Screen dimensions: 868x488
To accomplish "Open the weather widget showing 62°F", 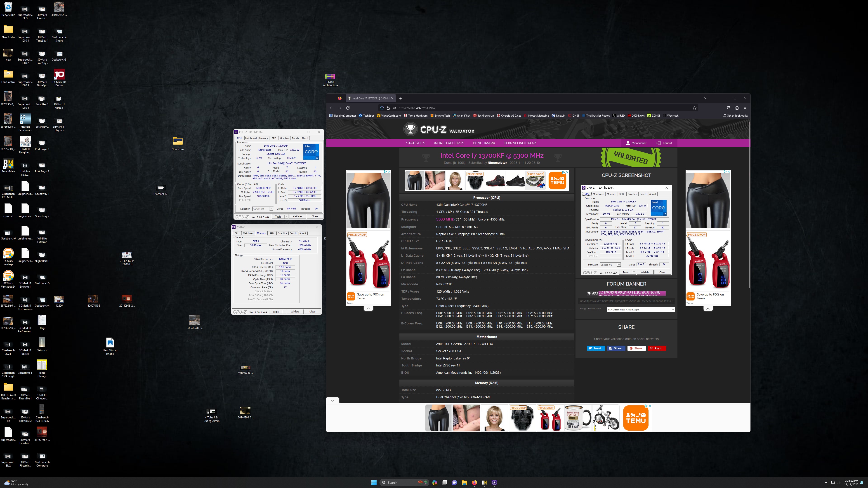I will (16, 482).
